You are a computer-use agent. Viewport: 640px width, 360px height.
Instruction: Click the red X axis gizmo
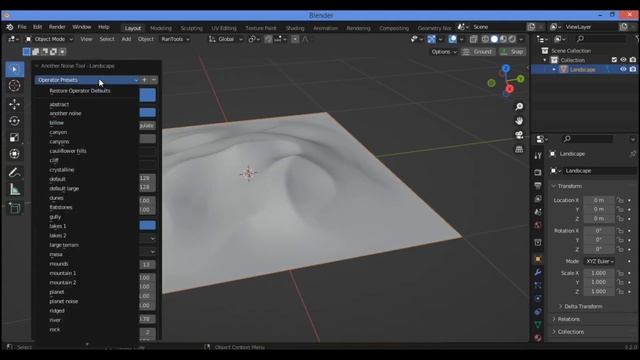[x=509, y=89]
